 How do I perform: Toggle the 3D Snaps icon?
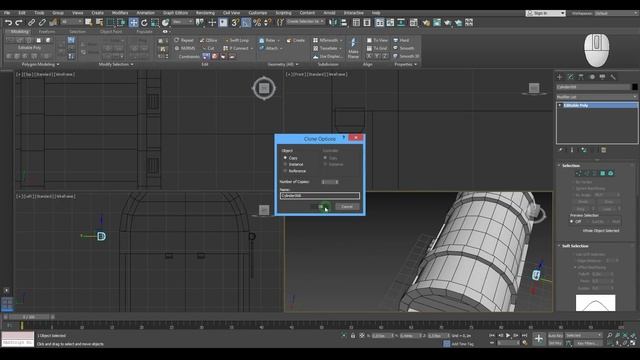click(236, 22)
